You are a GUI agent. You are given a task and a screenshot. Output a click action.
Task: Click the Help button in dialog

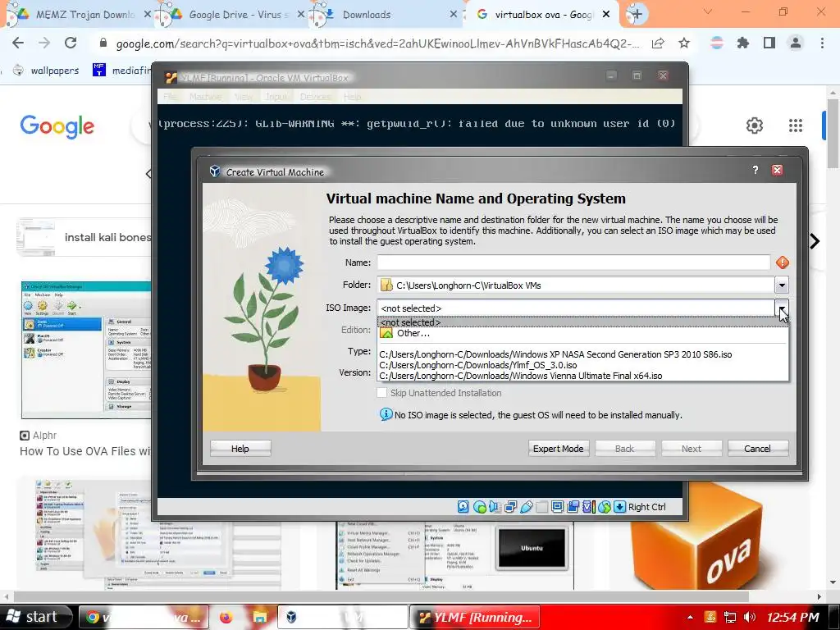point(240,449)
